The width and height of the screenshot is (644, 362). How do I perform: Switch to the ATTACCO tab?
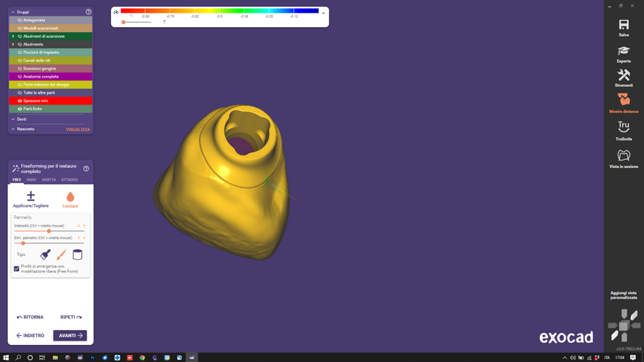point(70,180)
